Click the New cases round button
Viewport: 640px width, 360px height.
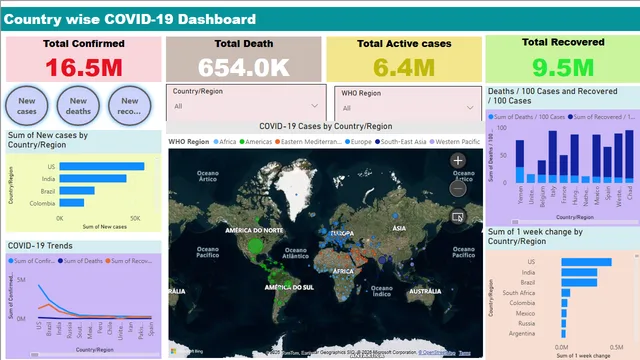(27, 106)
